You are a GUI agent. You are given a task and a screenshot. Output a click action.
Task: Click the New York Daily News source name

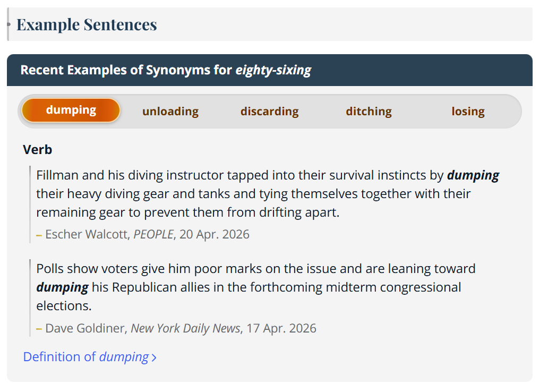pos(185,328)
